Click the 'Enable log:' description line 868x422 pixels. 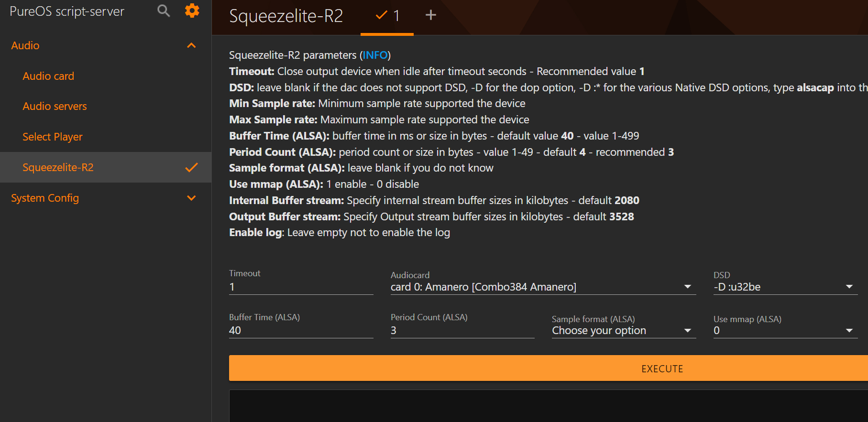tap(340, 233)
